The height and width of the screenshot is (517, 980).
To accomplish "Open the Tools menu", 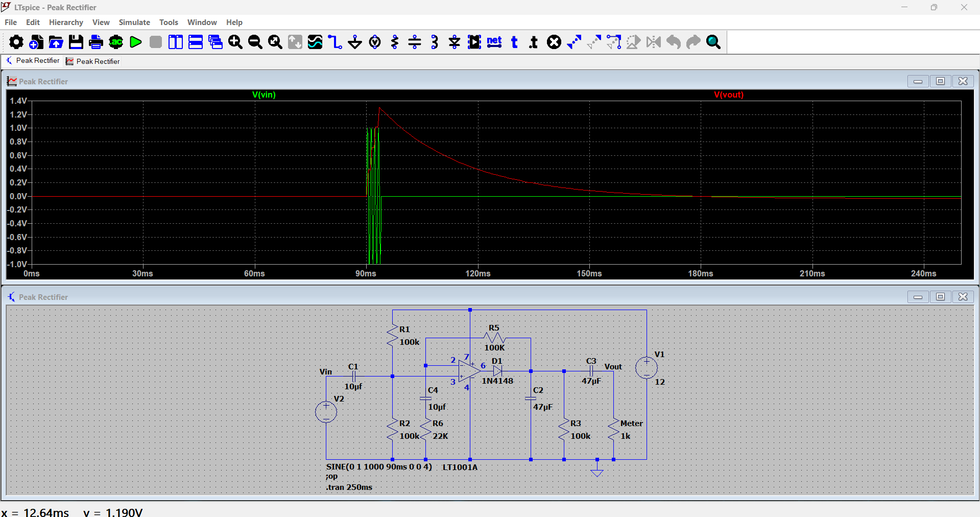I will coord(169,22).
